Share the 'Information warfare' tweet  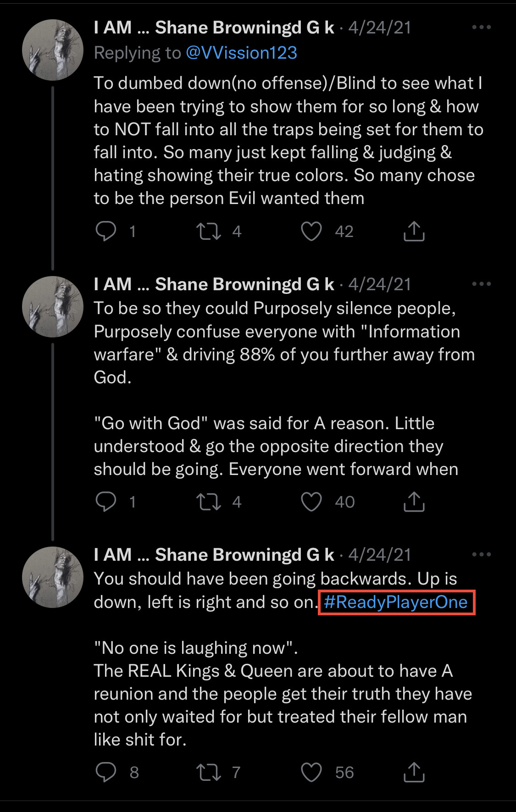(414, 502)
